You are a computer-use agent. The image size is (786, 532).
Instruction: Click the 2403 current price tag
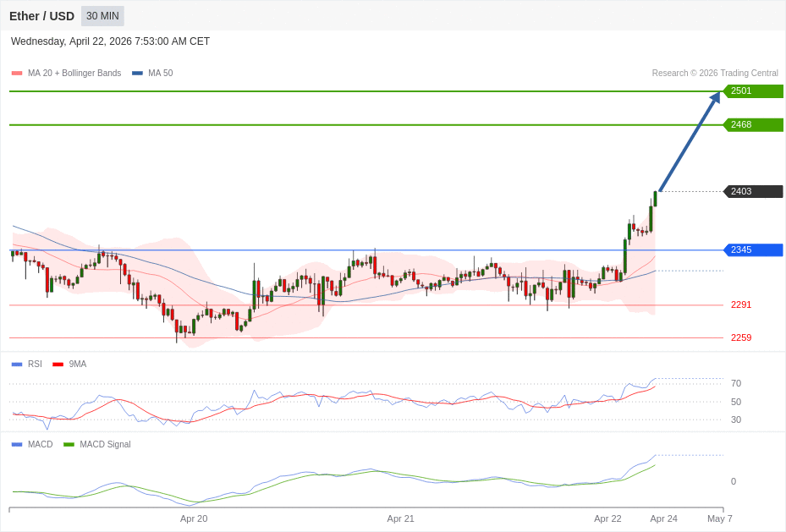[x=752, y=192]
